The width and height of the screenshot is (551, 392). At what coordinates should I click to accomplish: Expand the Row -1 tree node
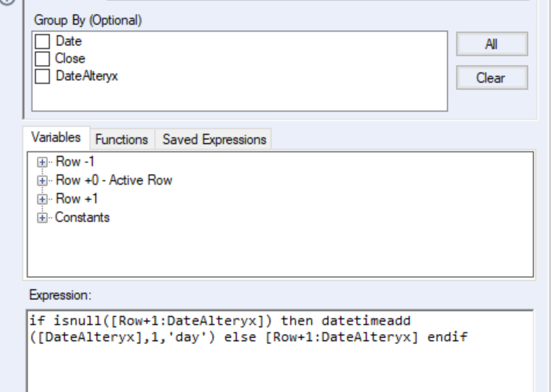[42, 162]
